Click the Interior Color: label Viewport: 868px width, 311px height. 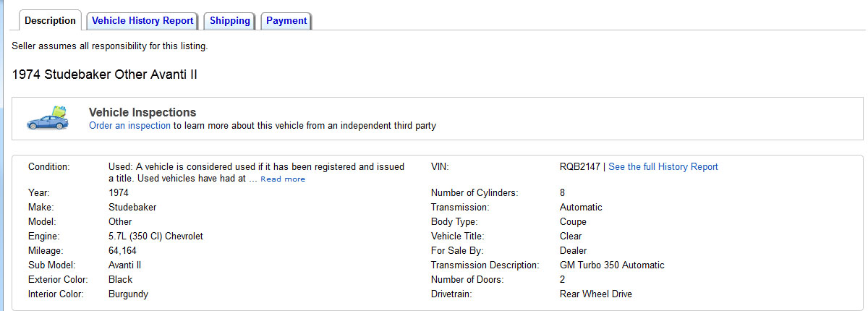(x=56, y=294)
